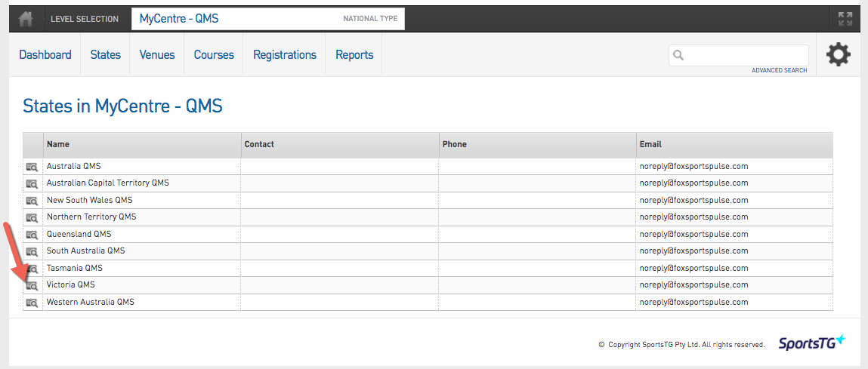Toggle fullscreen with expand arrows icon
868x369 pixels.
point(845,19)
